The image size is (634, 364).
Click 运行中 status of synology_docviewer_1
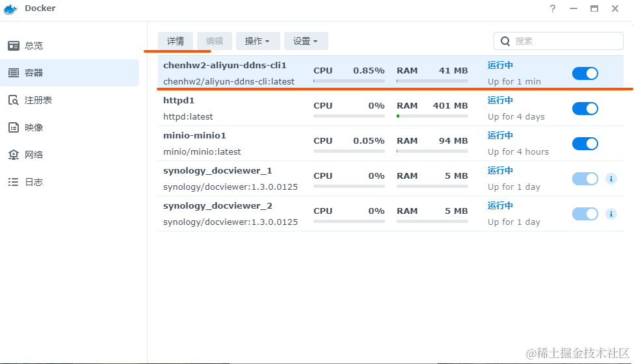pos(500,170)
